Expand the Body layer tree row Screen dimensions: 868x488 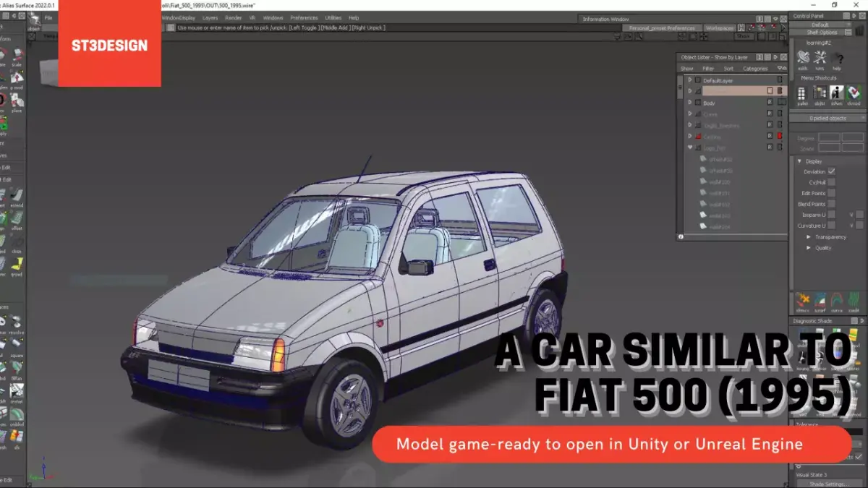690,103
